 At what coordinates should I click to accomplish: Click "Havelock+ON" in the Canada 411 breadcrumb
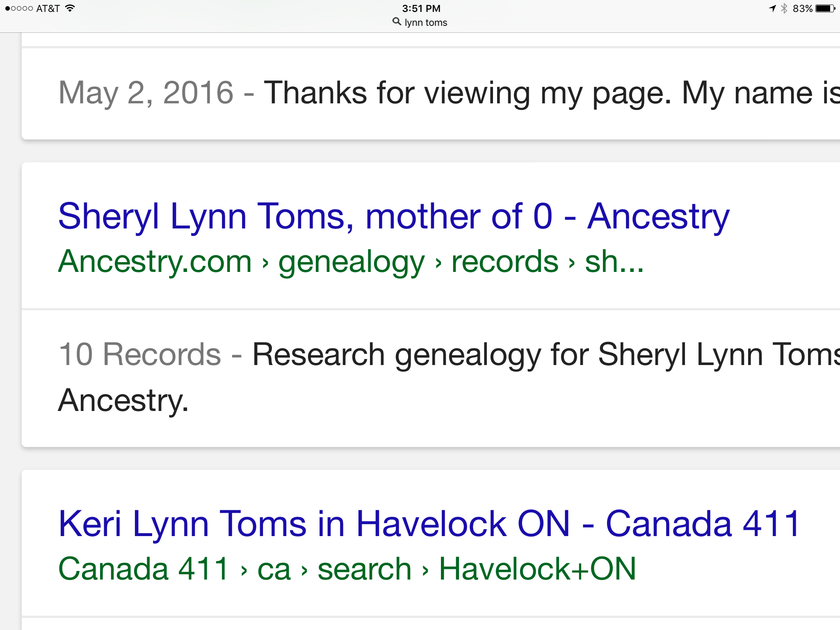pyautogui.click(x=537, y=569)
